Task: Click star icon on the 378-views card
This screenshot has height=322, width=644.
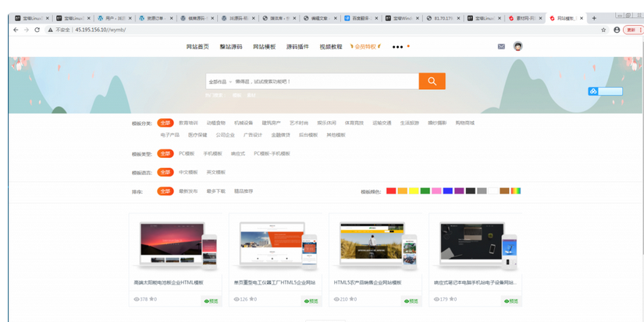Action: tap(151, 299)
